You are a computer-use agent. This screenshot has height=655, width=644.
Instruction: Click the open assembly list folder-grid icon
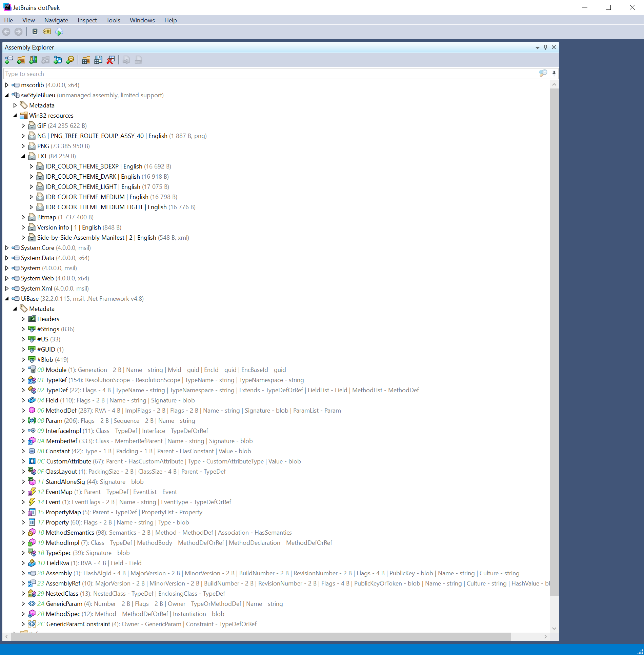click(x=86, y=60)
